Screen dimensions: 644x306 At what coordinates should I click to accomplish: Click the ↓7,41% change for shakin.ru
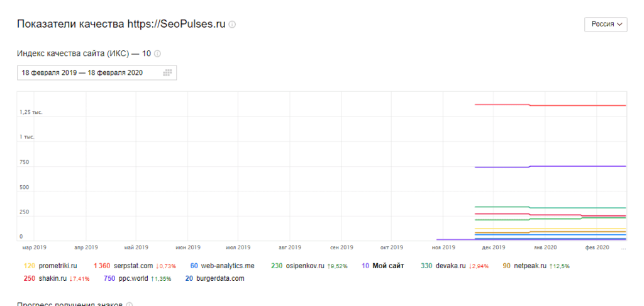pos(79,279)
